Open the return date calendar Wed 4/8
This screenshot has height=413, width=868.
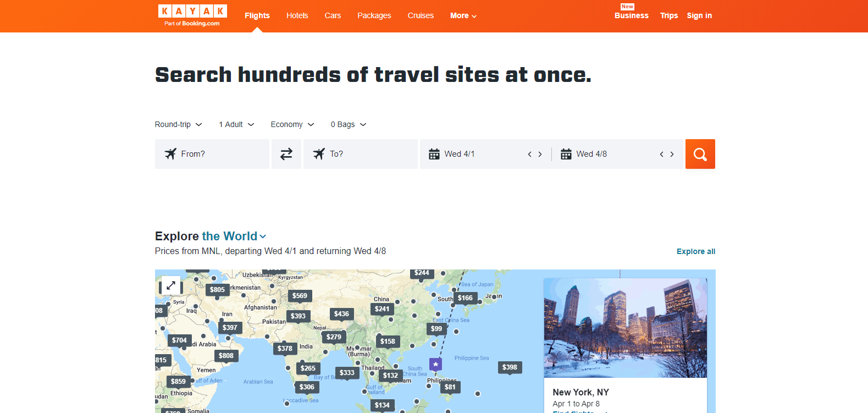[591, 154]
